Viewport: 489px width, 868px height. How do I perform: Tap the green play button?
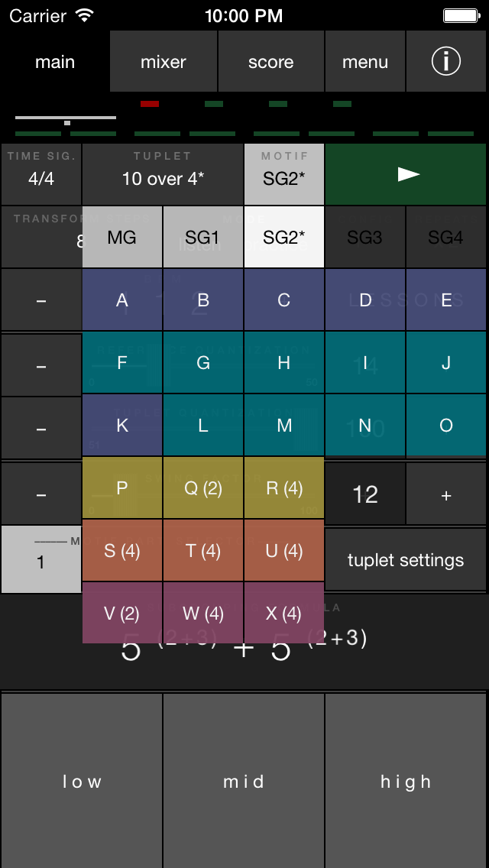pos(406,174)
